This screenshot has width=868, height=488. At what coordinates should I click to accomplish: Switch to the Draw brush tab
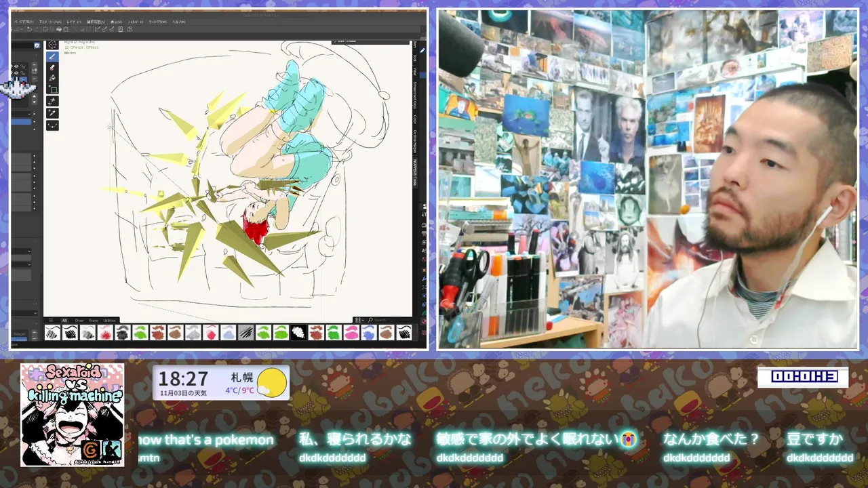tap(79, 321)
